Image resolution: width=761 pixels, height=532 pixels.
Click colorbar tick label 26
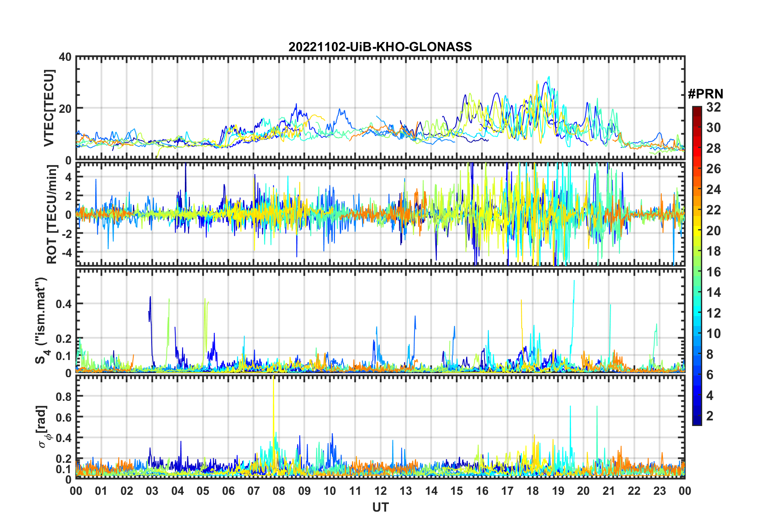pos(713,169)
